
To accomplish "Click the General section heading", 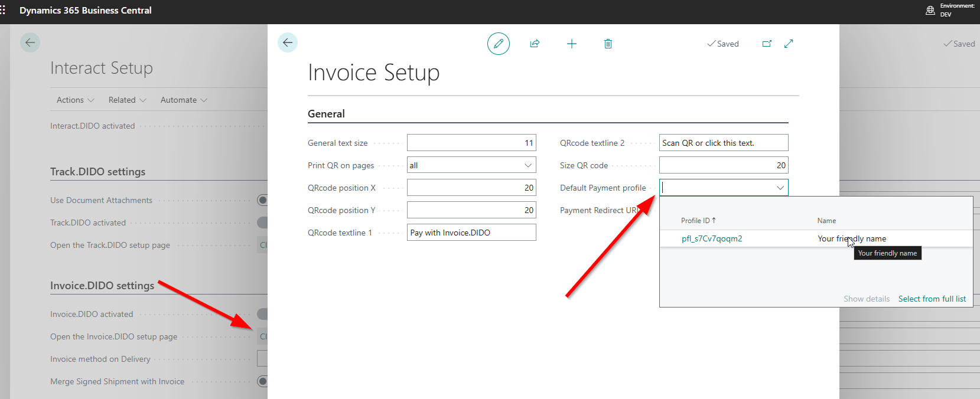I will [326, 114].
